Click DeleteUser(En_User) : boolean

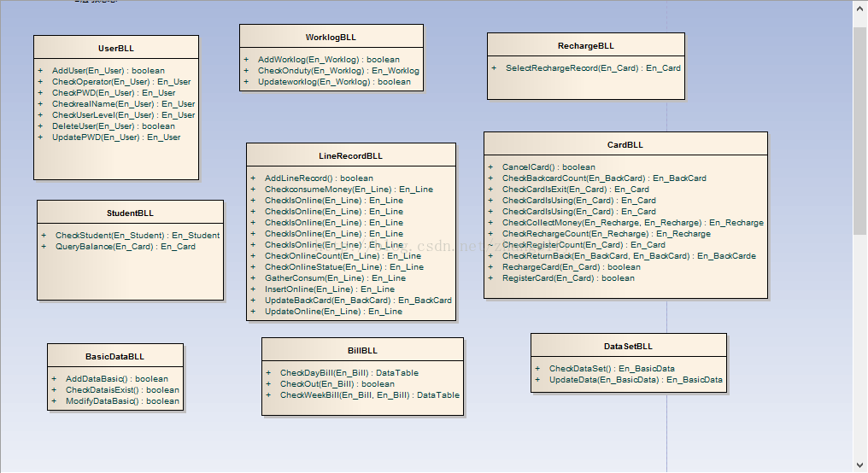(114, 126)
